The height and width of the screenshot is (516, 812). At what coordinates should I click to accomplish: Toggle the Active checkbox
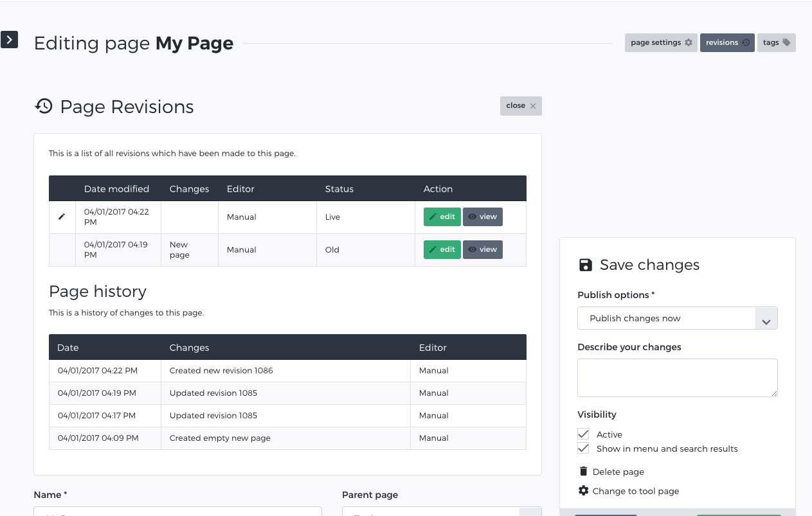coord(583,434)
